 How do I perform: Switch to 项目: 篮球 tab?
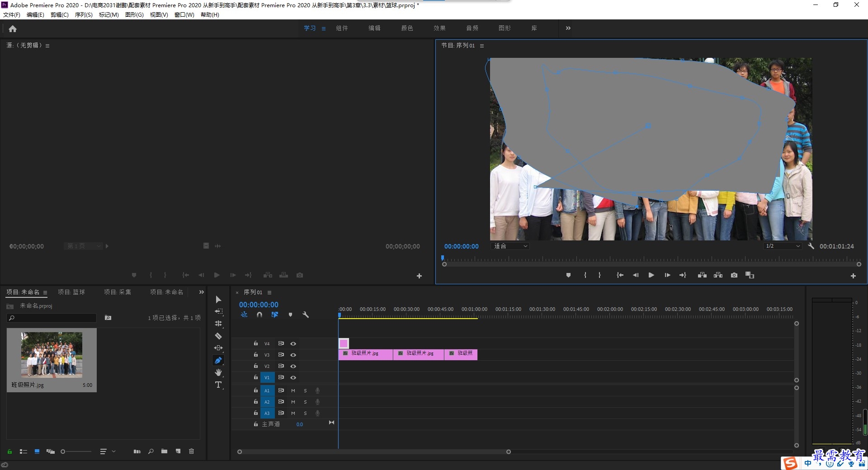[x=71, y=292]
